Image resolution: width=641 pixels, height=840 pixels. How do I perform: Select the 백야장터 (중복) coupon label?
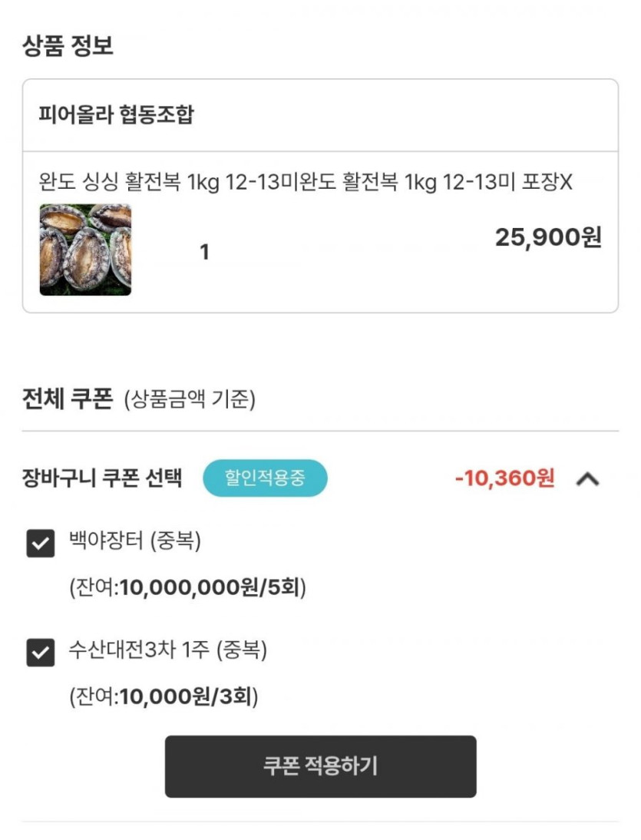(x=135, y=541)
